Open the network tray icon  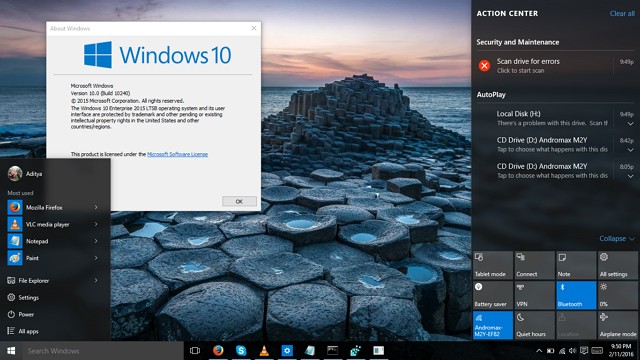(x=562, y=351)
